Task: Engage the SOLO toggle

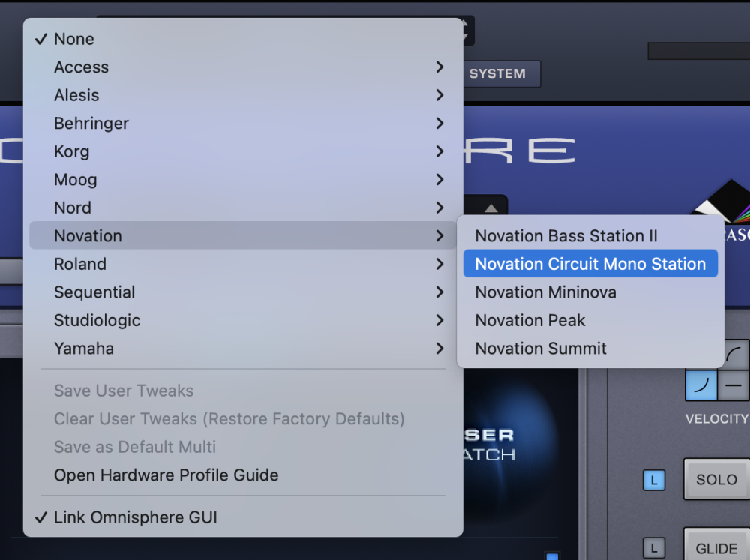Action: point(716,480)
